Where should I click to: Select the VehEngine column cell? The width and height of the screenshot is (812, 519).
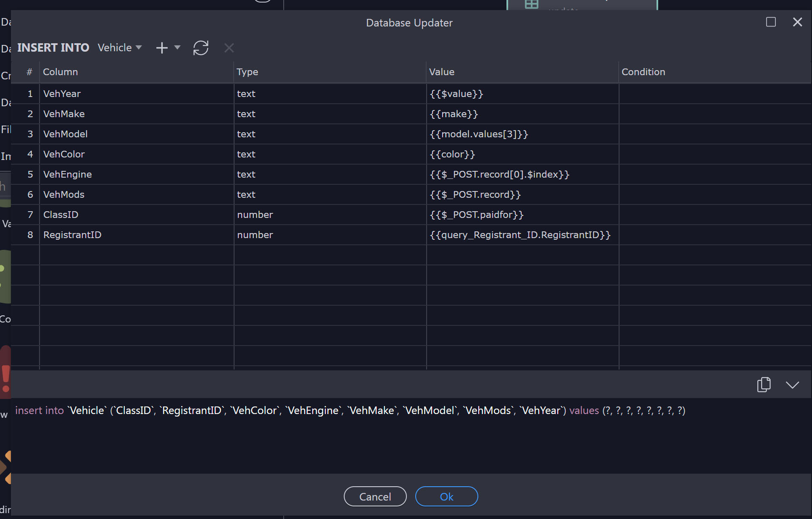coord(137,174)
